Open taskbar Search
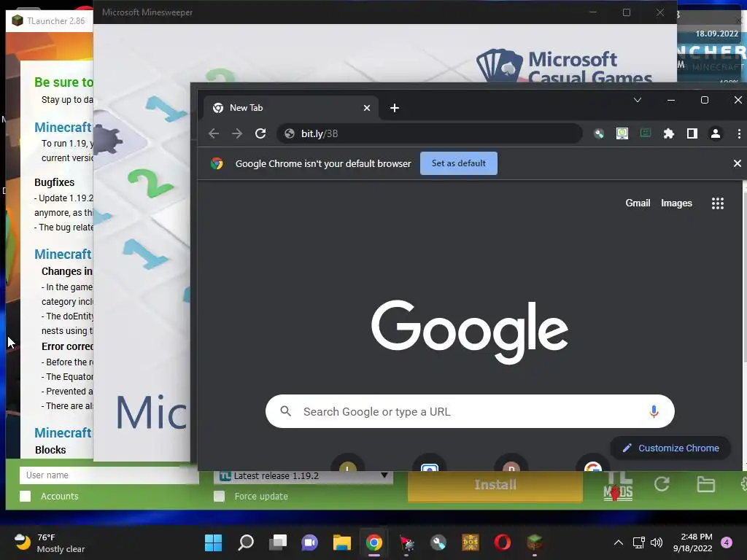Image resolution: width=747 pixels, height=560 pixels. tap(246, 542)
